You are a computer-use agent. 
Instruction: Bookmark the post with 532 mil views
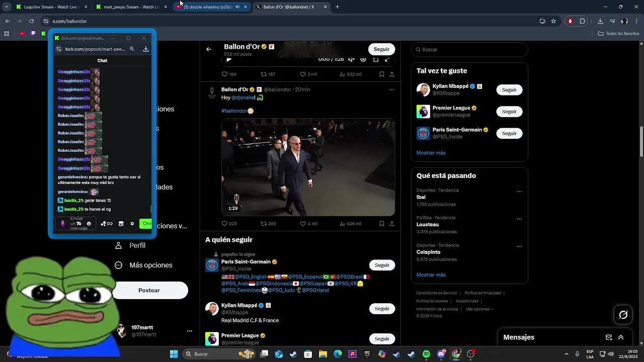pyautogui.click(x=382, y=74)
